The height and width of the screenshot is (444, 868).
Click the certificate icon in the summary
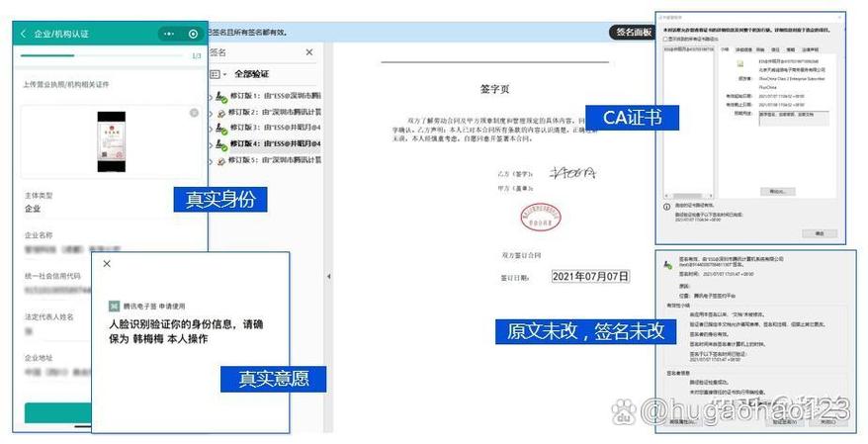pos(740,64)
